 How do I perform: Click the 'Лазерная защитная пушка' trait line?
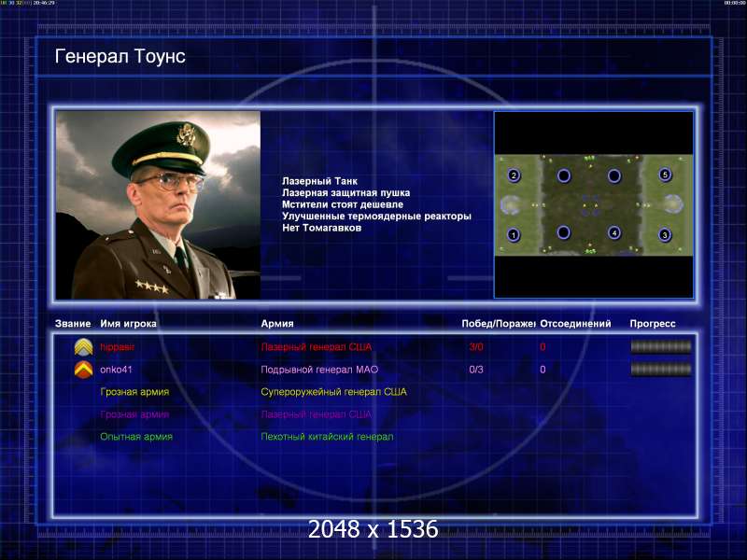pos(345,193)
